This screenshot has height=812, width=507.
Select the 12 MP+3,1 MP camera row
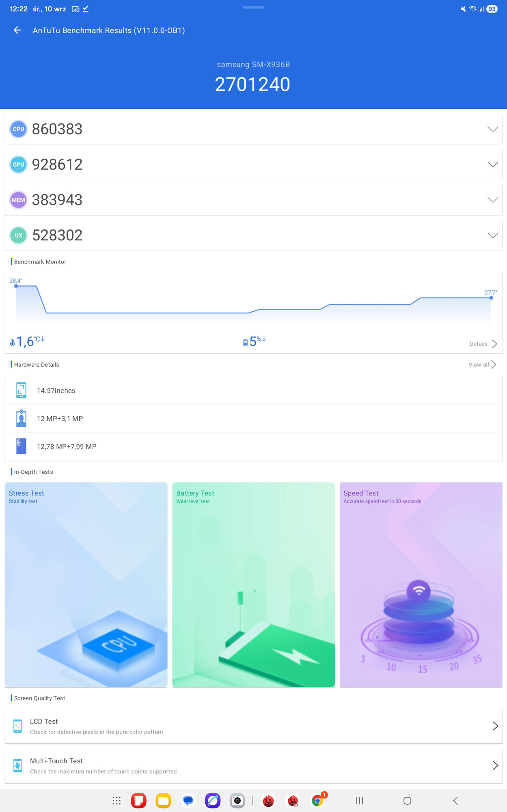coord(253,419)
